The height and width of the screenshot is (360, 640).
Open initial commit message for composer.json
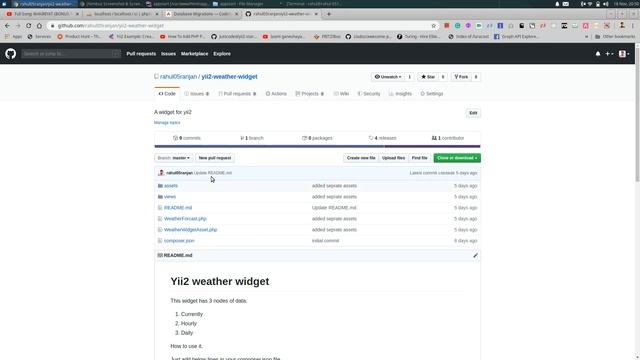pos(325,241)
